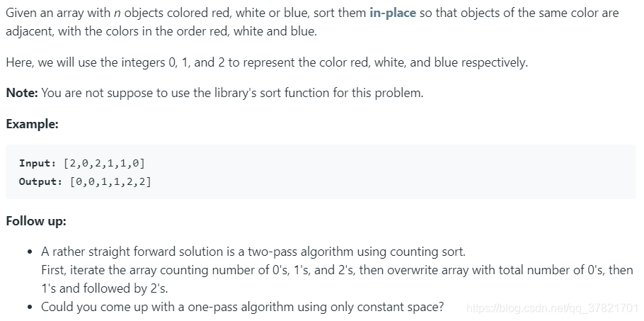The width and height of the screenshot is (644, 321).
Task: Click the "Follow up:" heading
Action: [x=35, y=221]
